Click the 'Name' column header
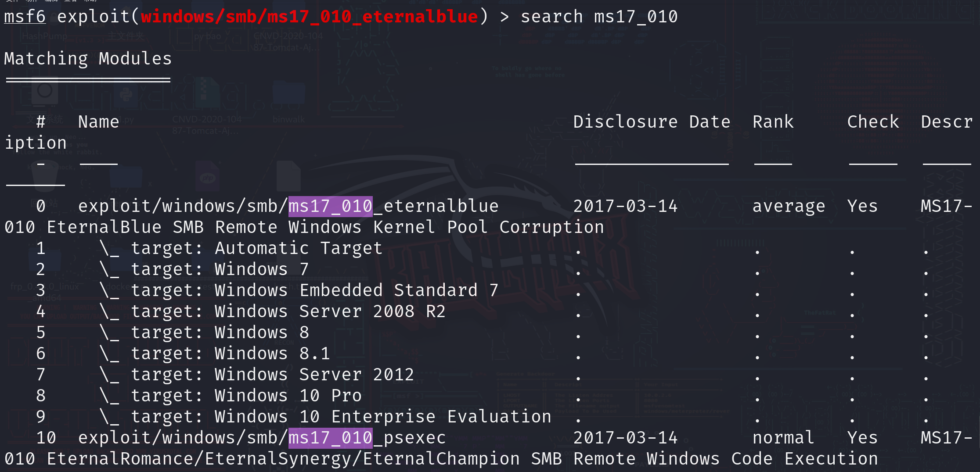Screen dimensions: 980x472 point(99,122)
